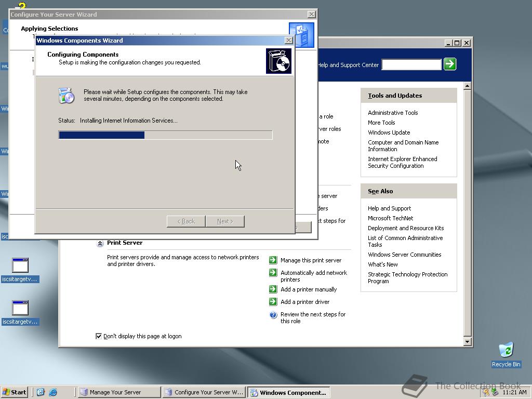Image resolution: width=532 pixels, height=399 pixels.
Task: Open the Recycle Bin desktop icon
Action: tap(506, 354)
